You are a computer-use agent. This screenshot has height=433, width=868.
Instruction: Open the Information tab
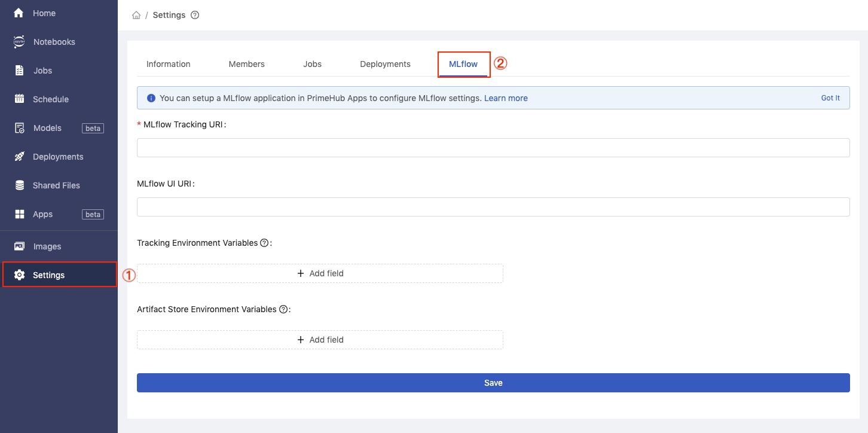tap(169, 64)
